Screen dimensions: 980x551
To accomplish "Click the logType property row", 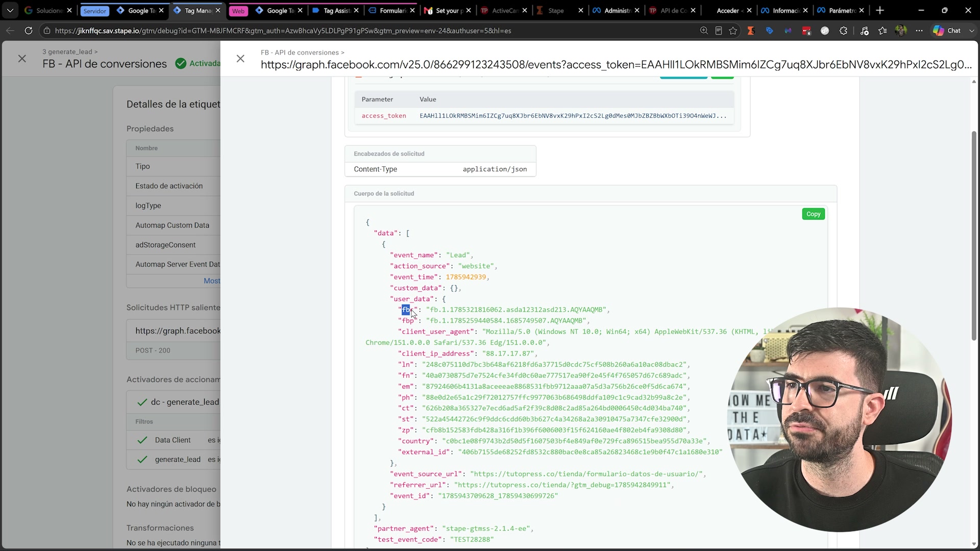I will [174, 206].
